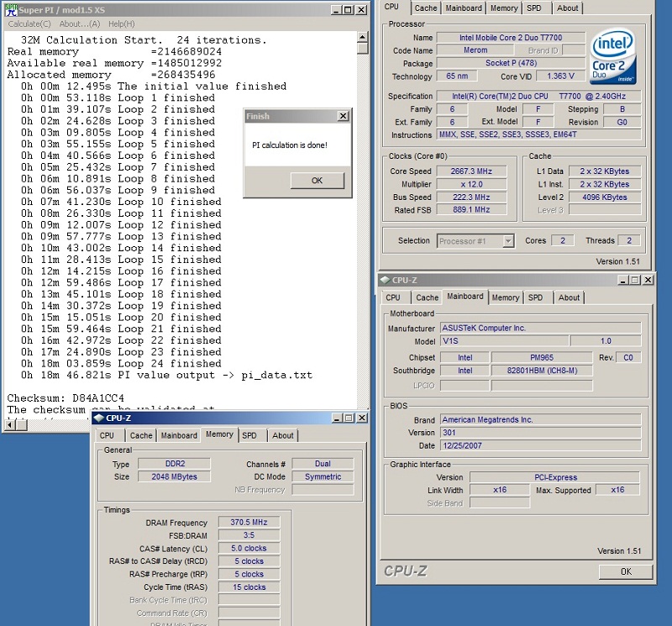Click the Checksum D84A1CC4 line in Super PI
This screenshot has width=672, height=626.
[x=66, y=398]
